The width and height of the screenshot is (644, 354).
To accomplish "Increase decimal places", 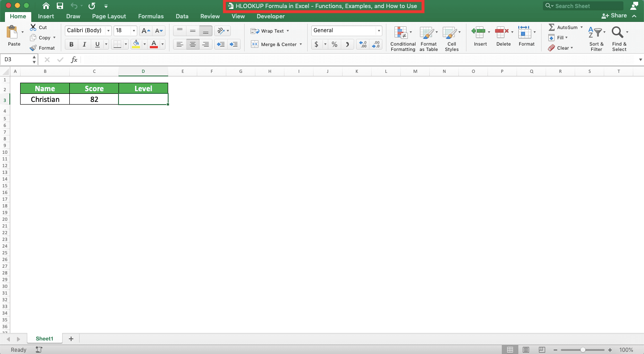I will pos(363,44).
